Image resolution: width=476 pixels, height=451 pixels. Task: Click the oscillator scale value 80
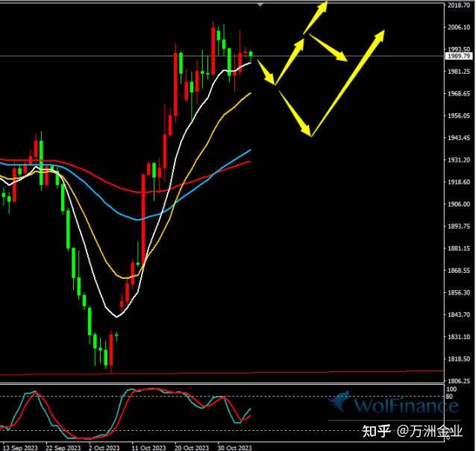450,397
